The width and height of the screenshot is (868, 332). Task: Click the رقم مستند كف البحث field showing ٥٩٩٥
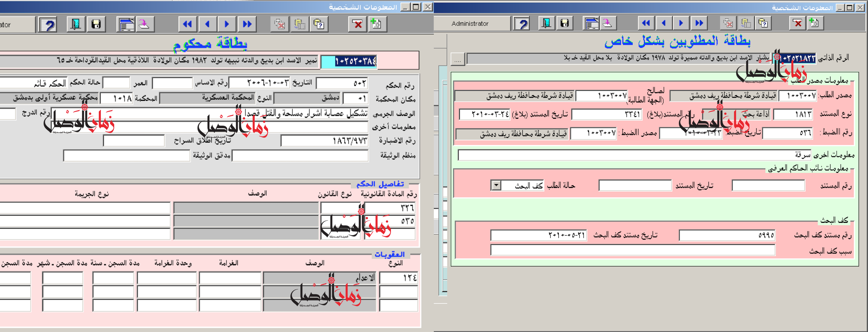pos(727,235)
